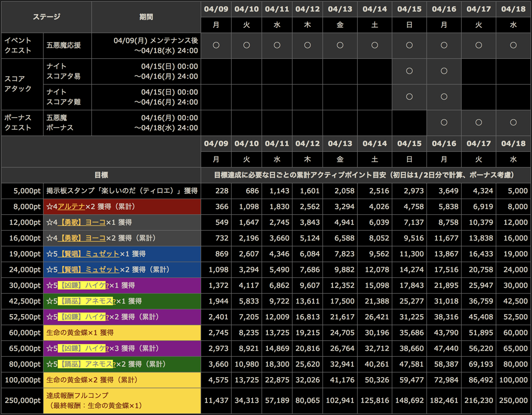Click the 五悪魔応援 circle mark under 04/09
This screenshot has width=532, height=415.
click(x=216, y=46)
